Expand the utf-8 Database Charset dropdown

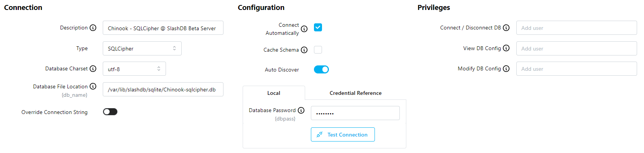(x=134, y=69)
